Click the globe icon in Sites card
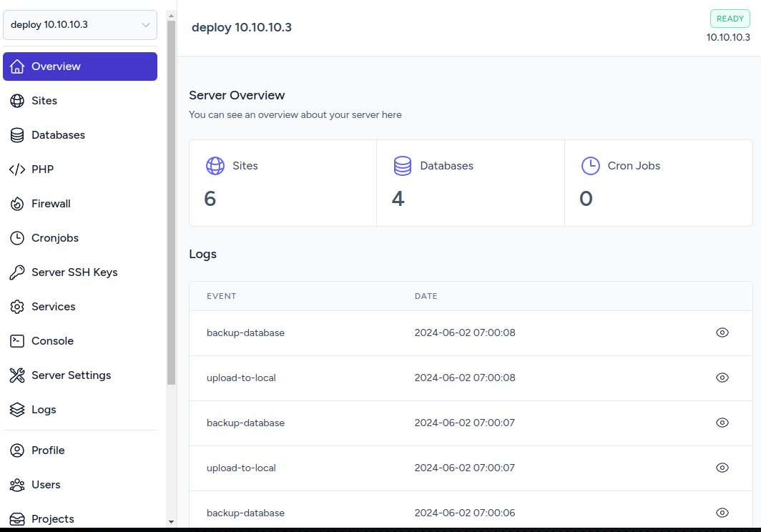The height and width of the screenshot is (532, 761). [x=215, y=165]
